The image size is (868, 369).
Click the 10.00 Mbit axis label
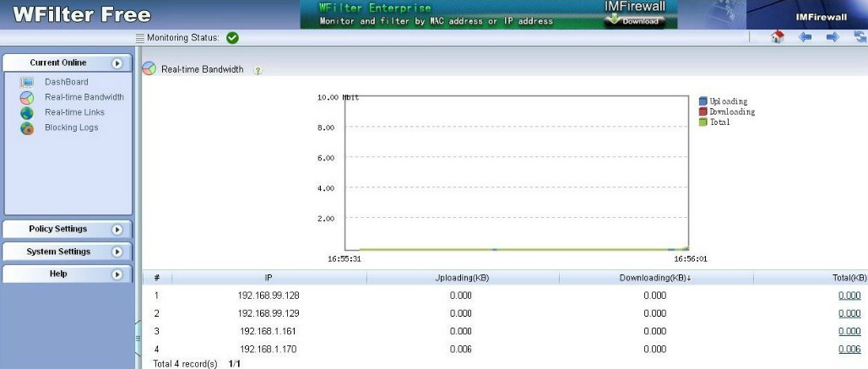pyautogui.click(x=339, y=97)
